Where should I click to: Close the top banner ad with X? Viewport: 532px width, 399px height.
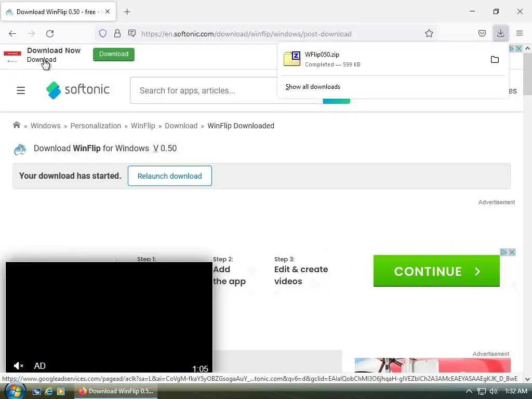519,48
